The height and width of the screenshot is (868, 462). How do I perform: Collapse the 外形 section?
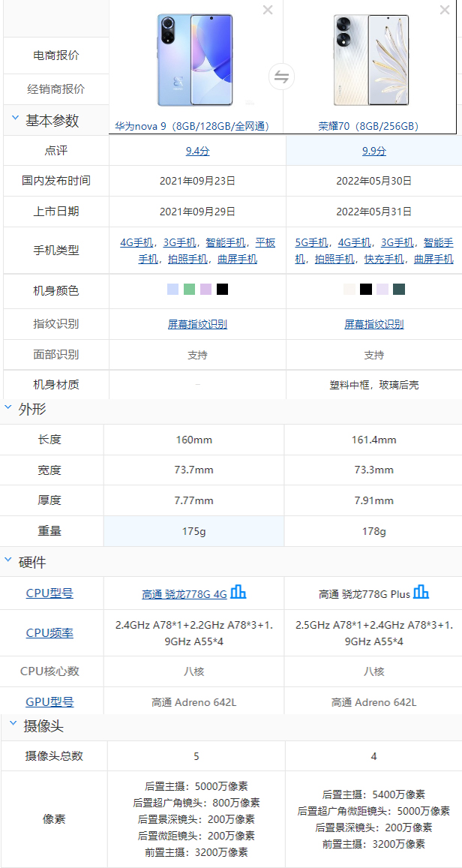coord(8,407)
